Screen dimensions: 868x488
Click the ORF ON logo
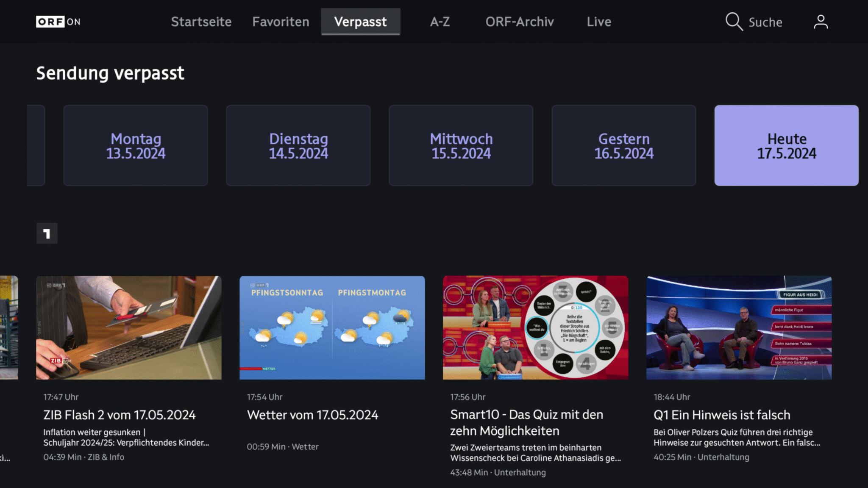point(58,22)
